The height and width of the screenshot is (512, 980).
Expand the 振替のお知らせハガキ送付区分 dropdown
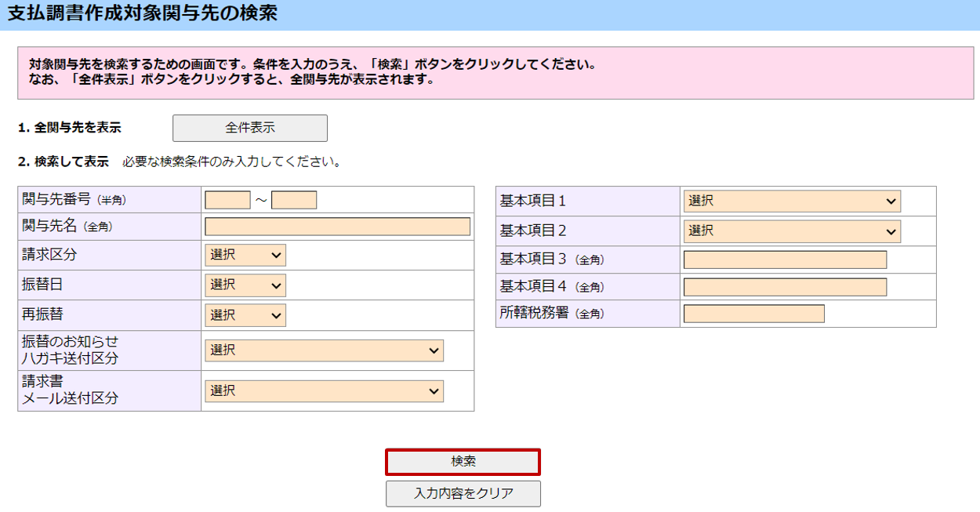coord(324,350)
